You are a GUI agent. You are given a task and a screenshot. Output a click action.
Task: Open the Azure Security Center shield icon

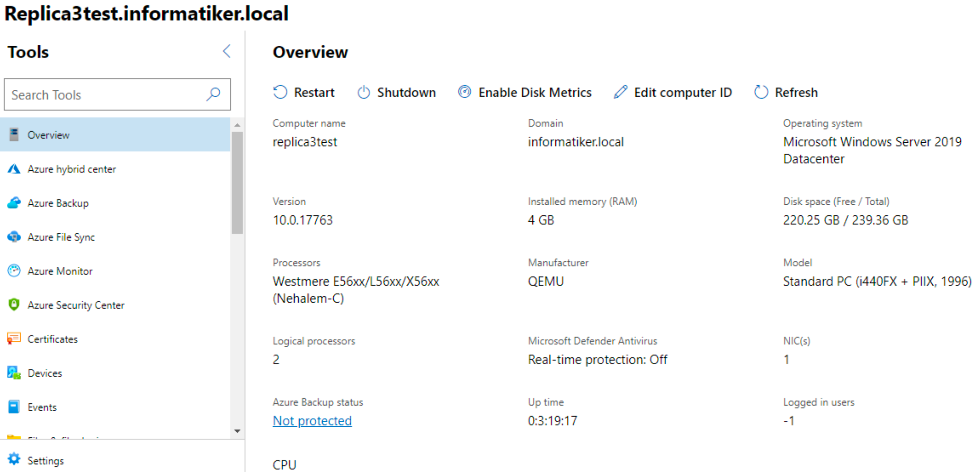[x=14, y=305]
